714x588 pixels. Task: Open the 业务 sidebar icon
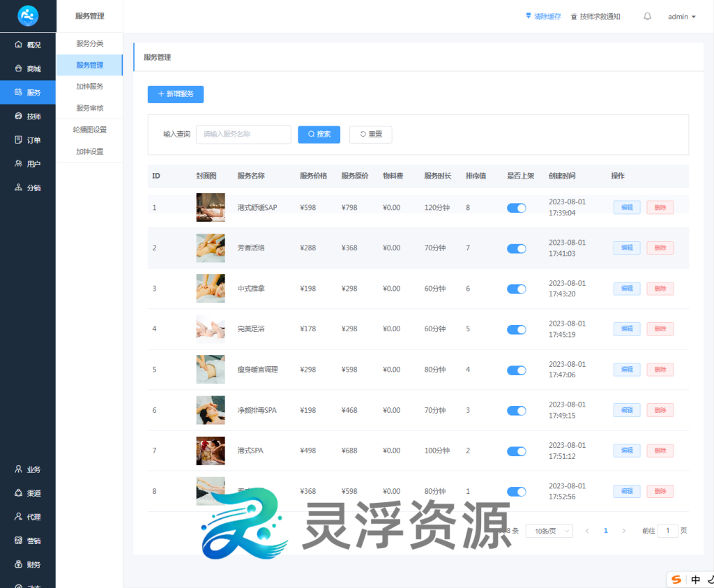(19, 469)
